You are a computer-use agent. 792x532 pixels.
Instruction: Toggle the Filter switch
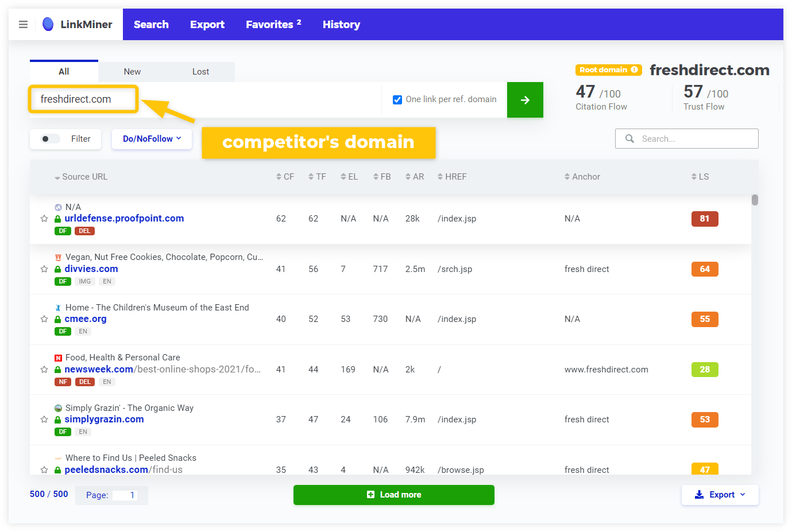pos(50,139)
